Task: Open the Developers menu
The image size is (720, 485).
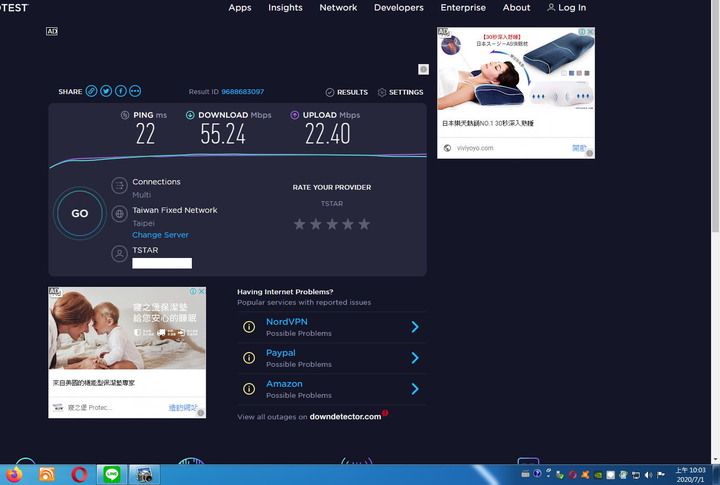Action: 399,7
